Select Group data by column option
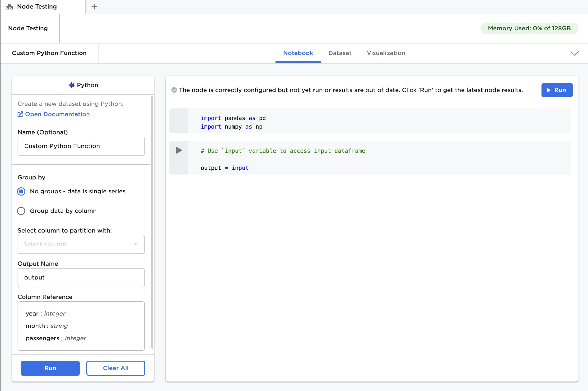 21,211
